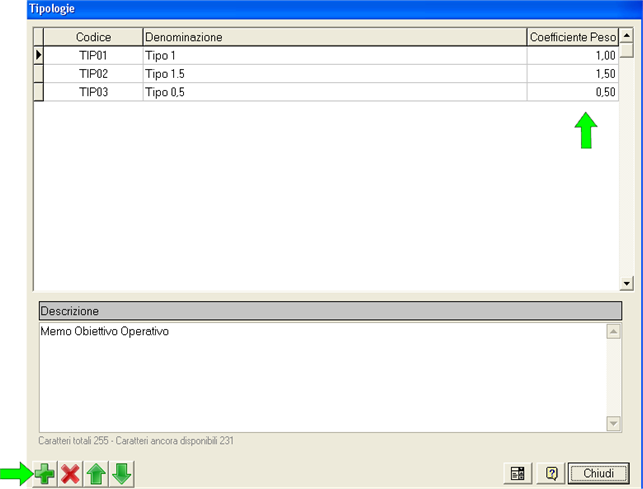Click the green plus add record icon
The height and width of the screenshot is (489, 643).
coord(45,474)
